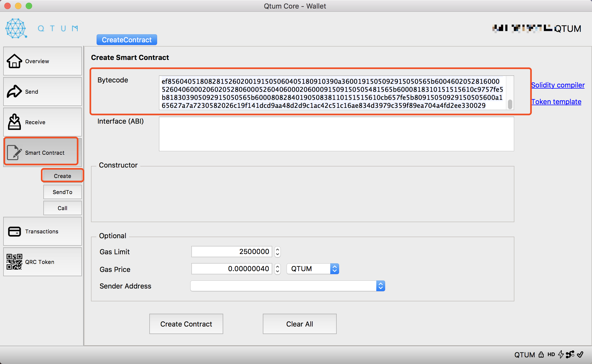The height and width of the screenshot is (364, 592).
Task: Click the Gas Price stepper arrows
Action: tap(278, 269)
